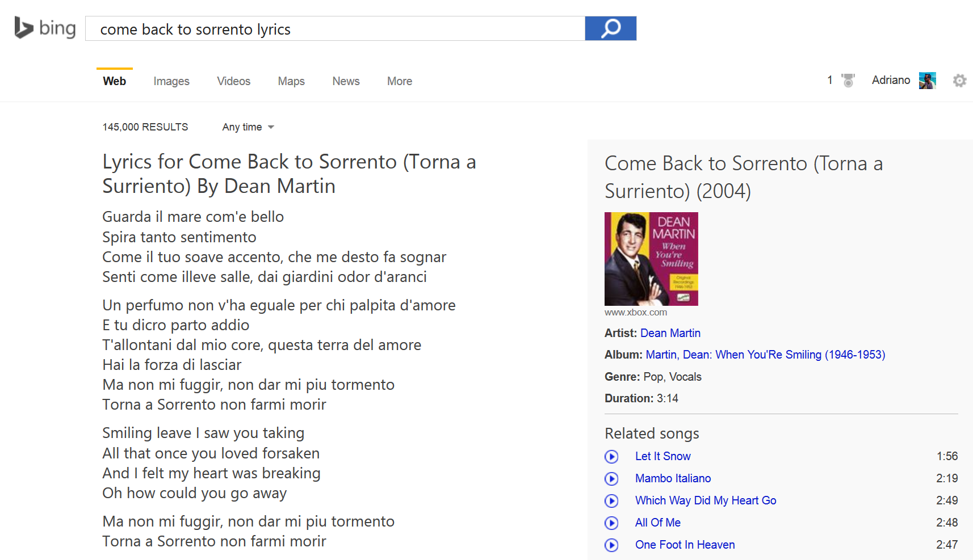Click the Bing logo
The height and width of the screenshot is (560, 973).
45,28
